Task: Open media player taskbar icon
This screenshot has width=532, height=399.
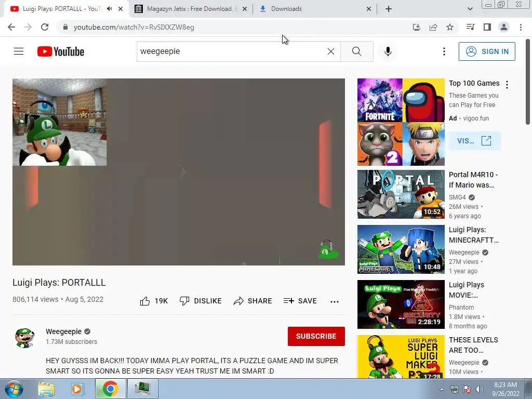Action: pos(78,389)
